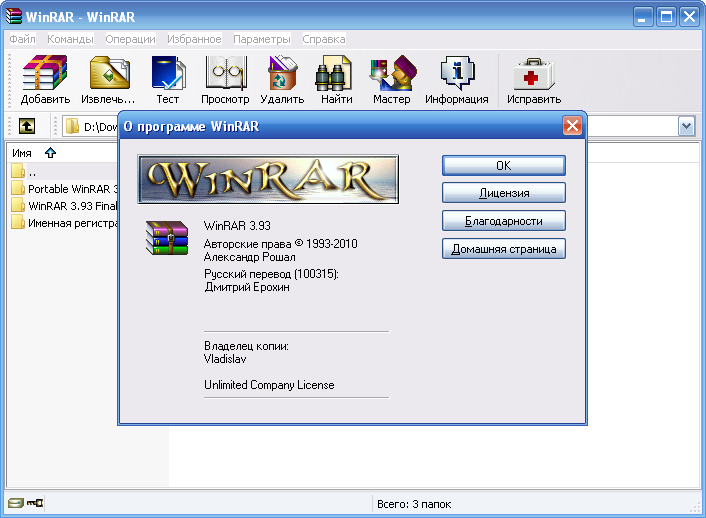Open the Параметры menu
Viewport: 706px width, 518px height.
(262, 39)
